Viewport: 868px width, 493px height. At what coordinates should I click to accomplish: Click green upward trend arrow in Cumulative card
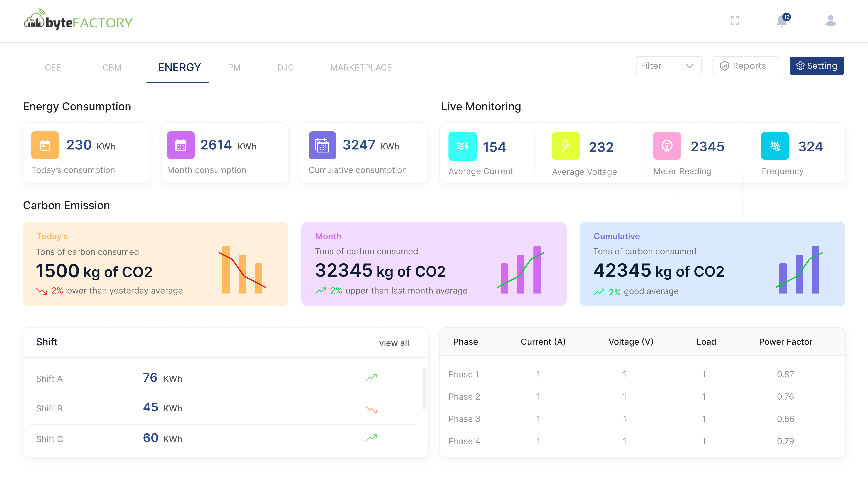point(599,292)
